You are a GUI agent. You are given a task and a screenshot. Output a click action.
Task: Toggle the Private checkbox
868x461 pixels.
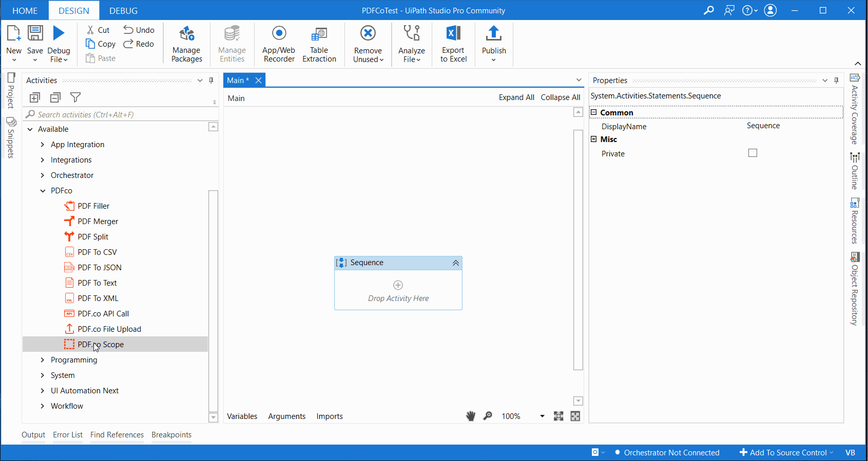click(753, 153)
